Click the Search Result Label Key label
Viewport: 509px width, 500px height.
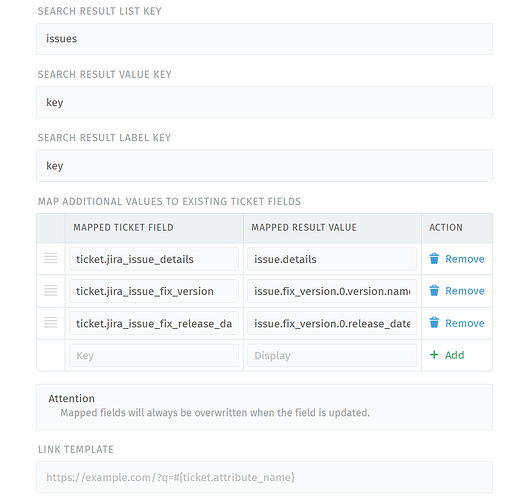pos(104,138)
